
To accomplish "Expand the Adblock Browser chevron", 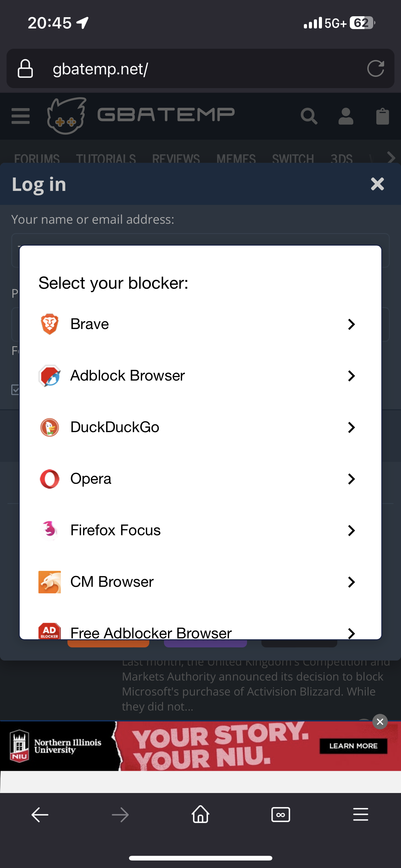I will pos(351,376).
